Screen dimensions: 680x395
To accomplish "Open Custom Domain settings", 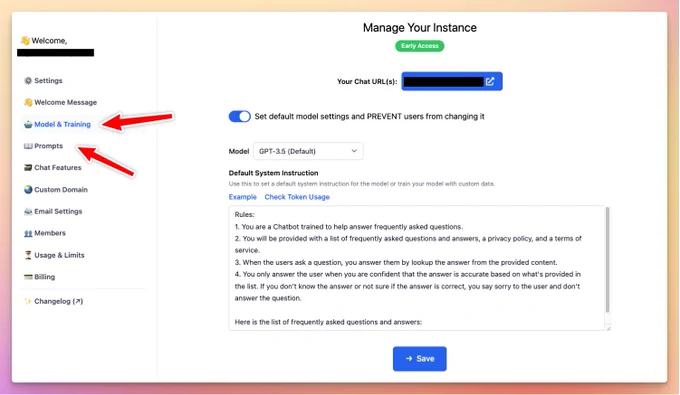I will 61,189.
